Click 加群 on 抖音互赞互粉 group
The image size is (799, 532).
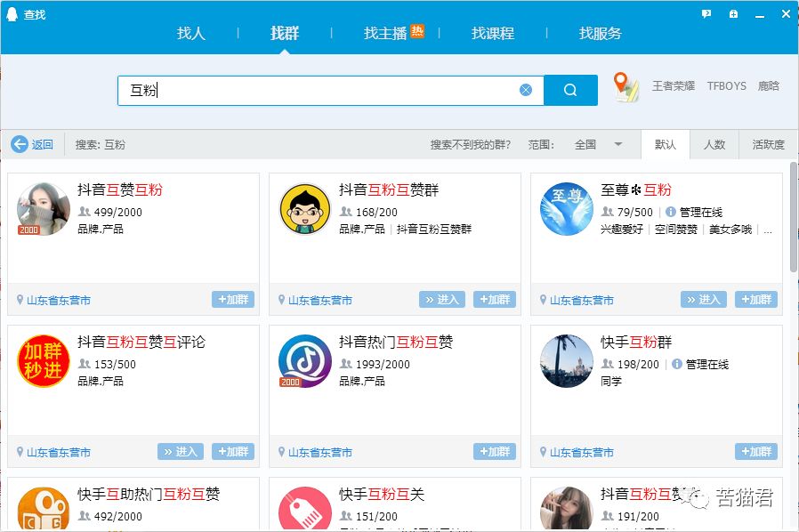[x=233, y=300]
